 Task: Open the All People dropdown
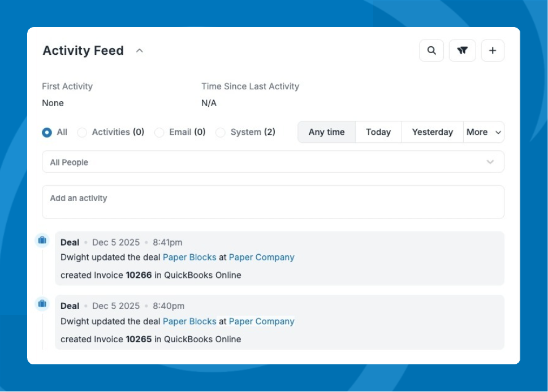tap(273, 162)
